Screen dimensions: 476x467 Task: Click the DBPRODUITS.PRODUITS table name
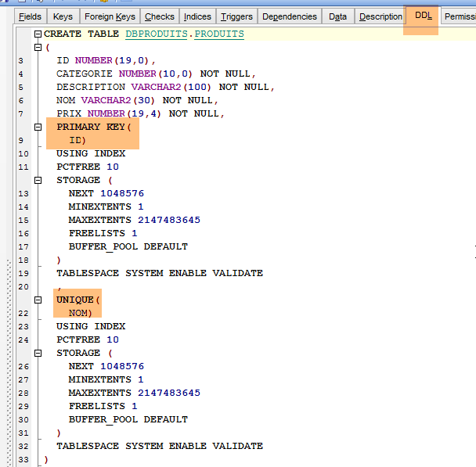tap(185, 34)
